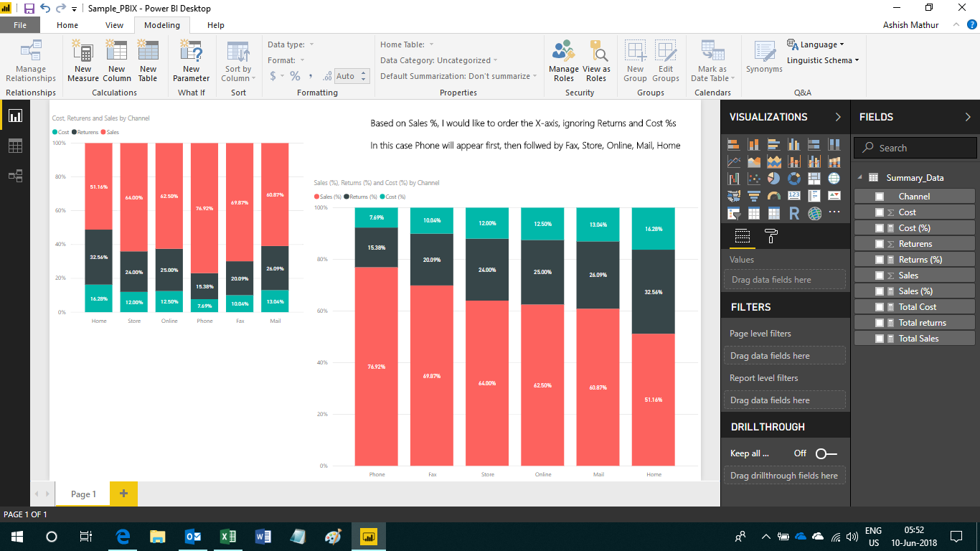Collapse the Summary_Data table tree
The width and height of the screenshot is (980, 551).
click(859, 178)
